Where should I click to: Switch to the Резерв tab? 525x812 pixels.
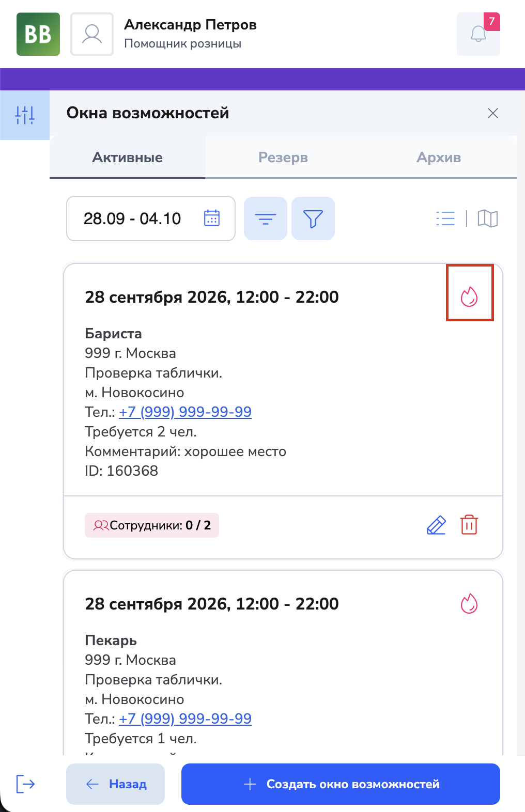click(x=283, y=158)
